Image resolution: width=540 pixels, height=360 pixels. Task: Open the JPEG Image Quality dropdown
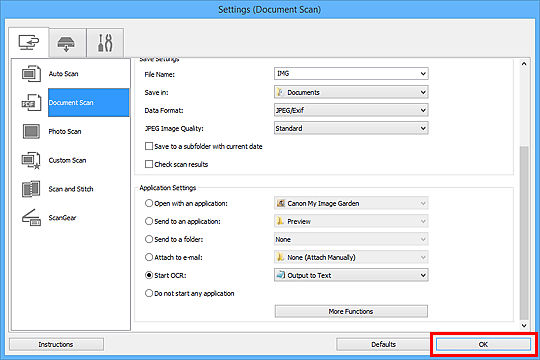pos(351,128)
